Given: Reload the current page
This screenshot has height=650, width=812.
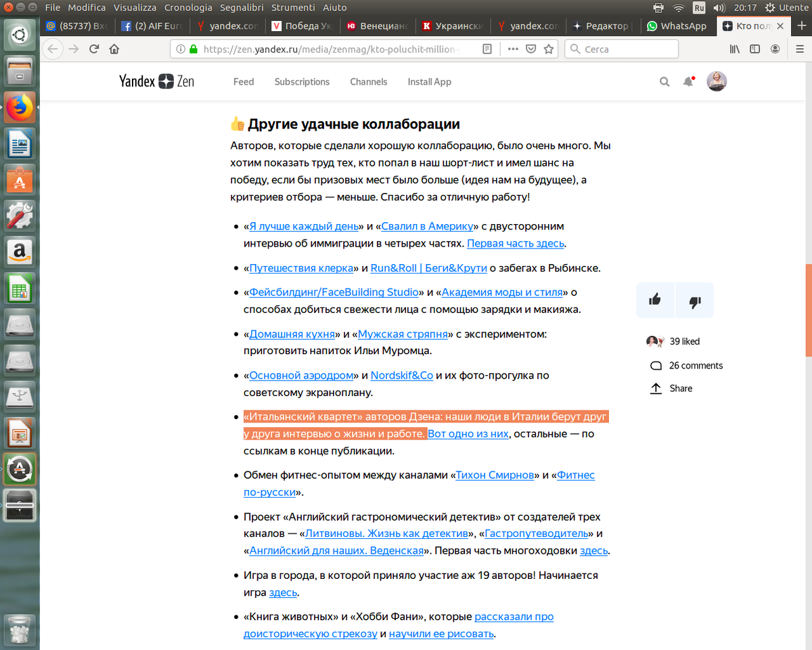Looking at the screenshot, I should coord(94,49).
